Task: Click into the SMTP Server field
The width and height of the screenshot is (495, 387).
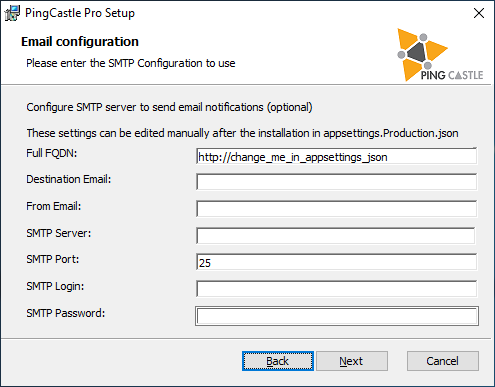Action: 336,236
